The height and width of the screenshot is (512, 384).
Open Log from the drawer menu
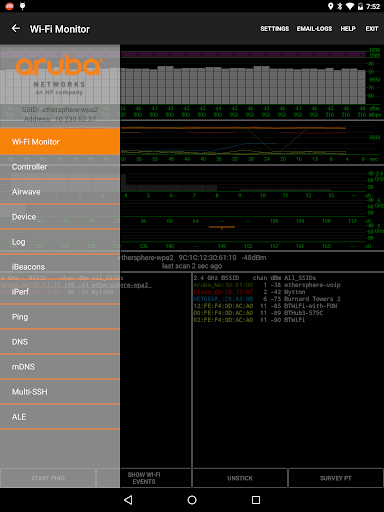coord(60,242)
